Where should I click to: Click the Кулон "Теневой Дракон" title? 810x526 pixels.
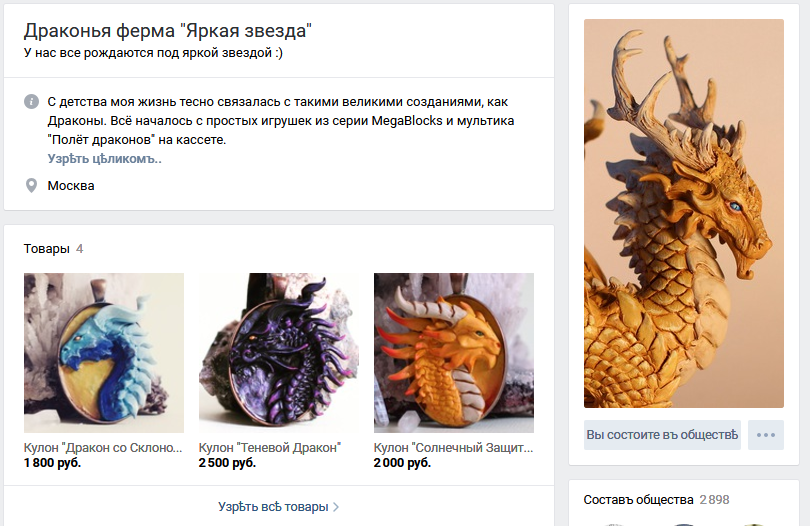tap(270, 448)
